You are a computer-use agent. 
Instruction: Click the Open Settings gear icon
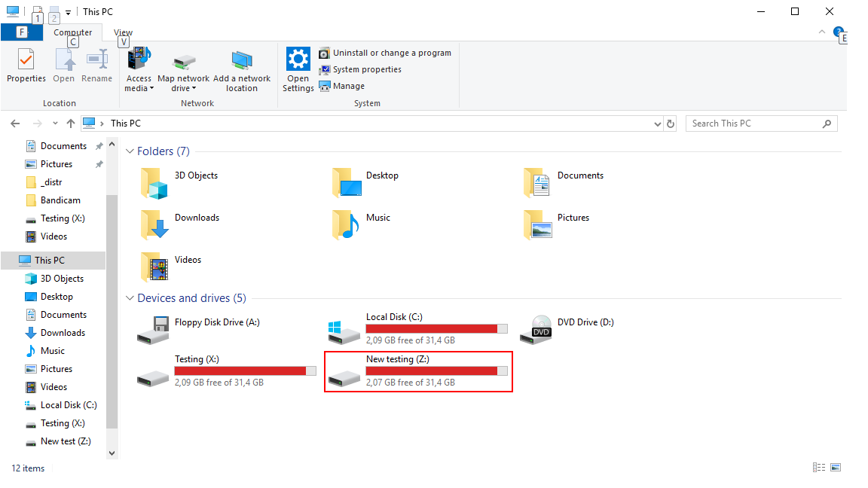click(298, 59)
